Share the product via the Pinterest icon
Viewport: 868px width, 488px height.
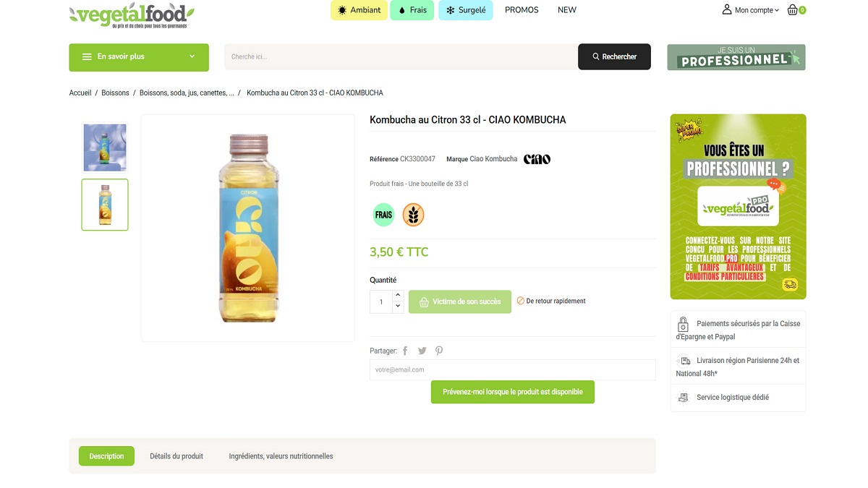(x=439, y=351)
